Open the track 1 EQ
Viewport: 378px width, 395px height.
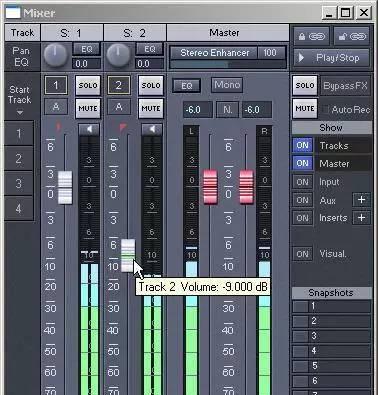87,49
